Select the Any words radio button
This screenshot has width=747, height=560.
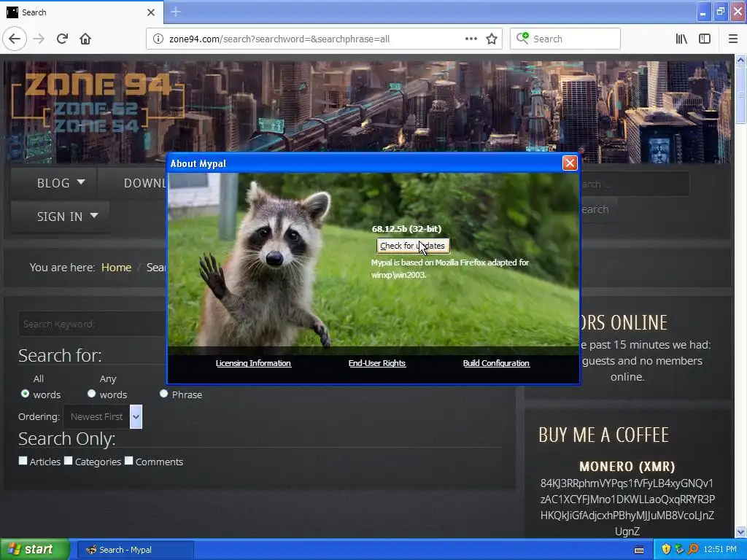91,394
